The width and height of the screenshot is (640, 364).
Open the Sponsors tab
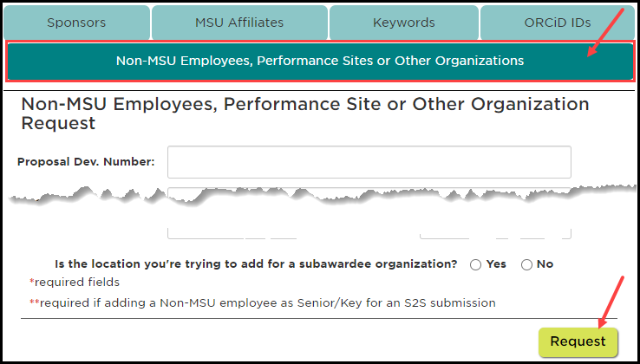(x=76, y=23)
